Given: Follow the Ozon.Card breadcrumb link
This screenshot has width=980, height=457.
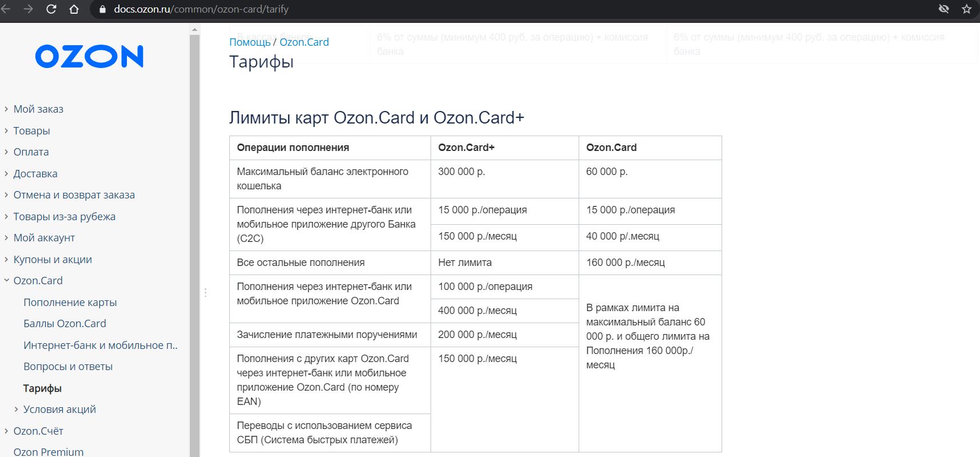Looking at the screenshot, I should [304, 42].
